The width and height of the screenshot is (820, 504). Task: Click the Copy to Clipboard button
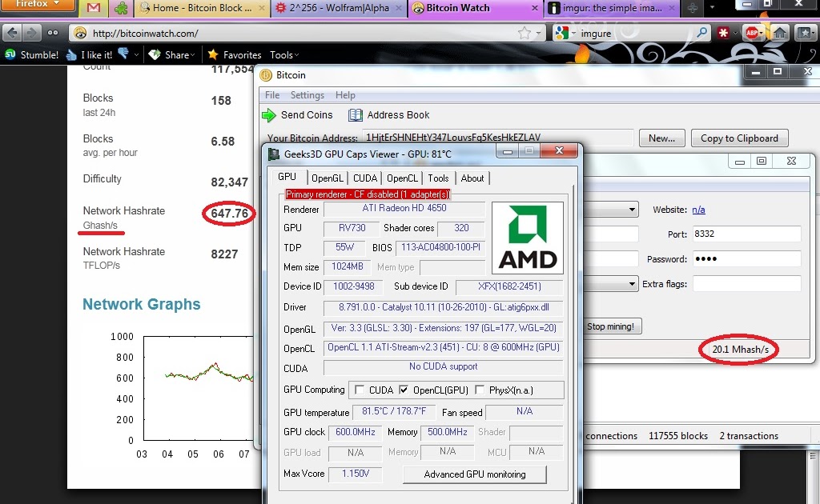(739, 138)
